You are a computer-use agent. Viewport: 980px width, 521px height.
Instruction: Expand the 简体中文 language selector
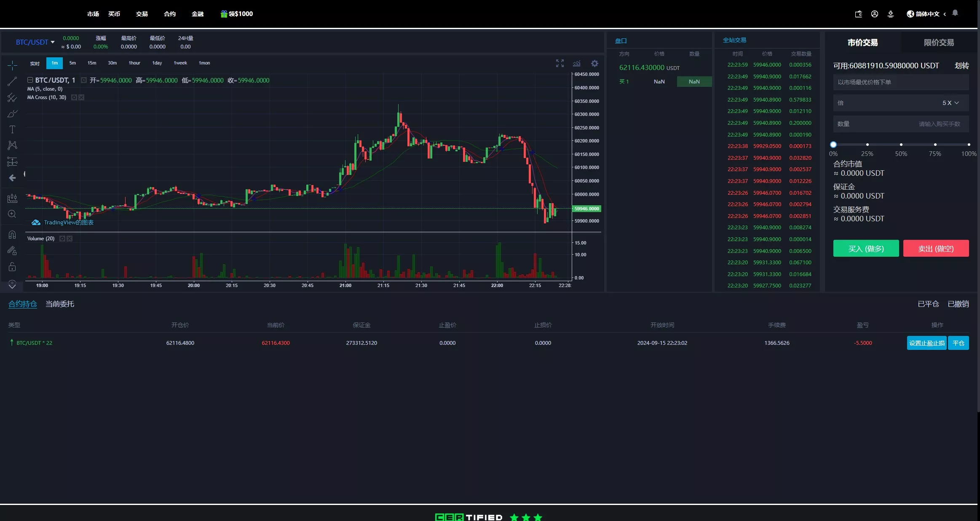[x=926, y=14]
